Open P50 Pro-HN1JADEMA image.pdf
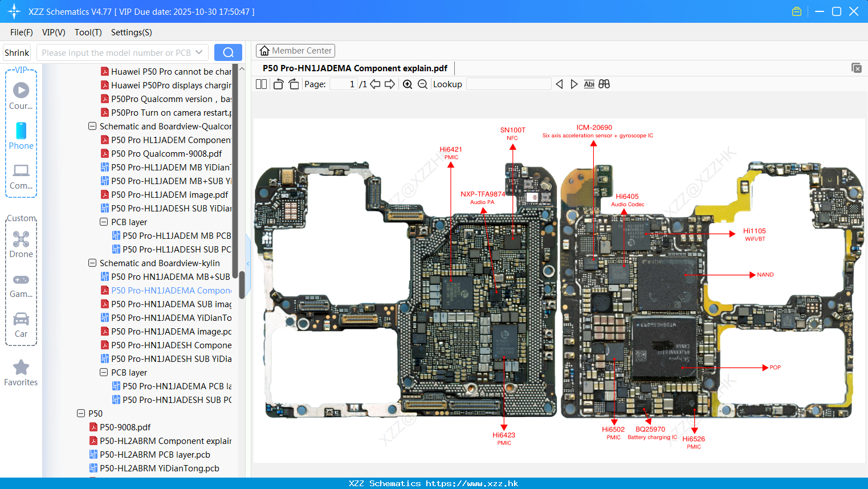868x489 pixels. pos(166,331)
